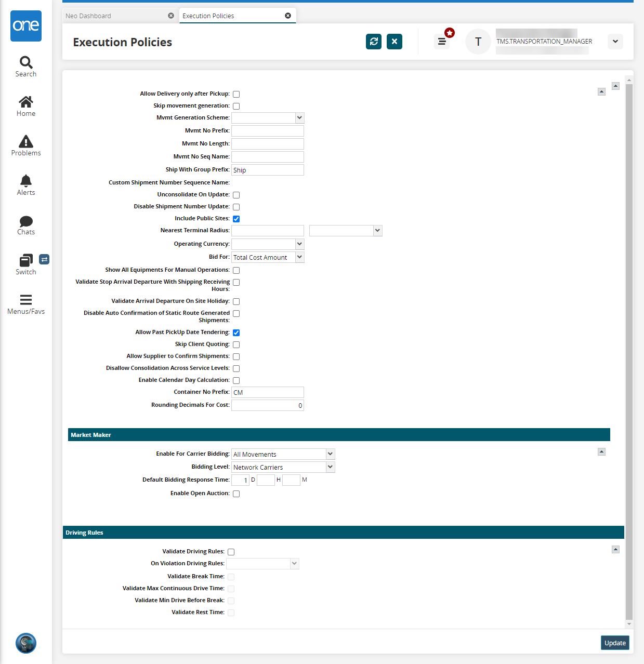Enable Show All Equipments For Manual Operations

click(236, 271)
